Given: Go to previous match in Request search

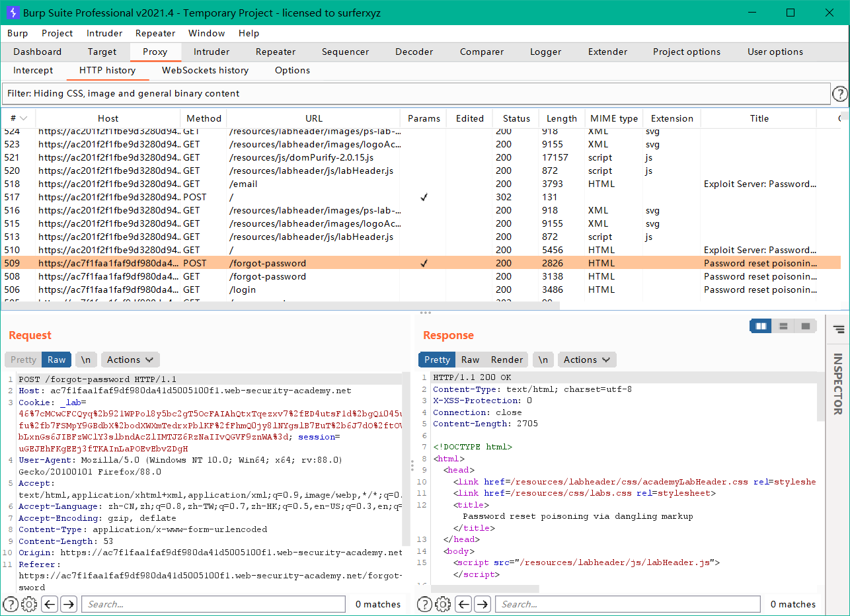Looking at the screenshot, I should [50, 604].
